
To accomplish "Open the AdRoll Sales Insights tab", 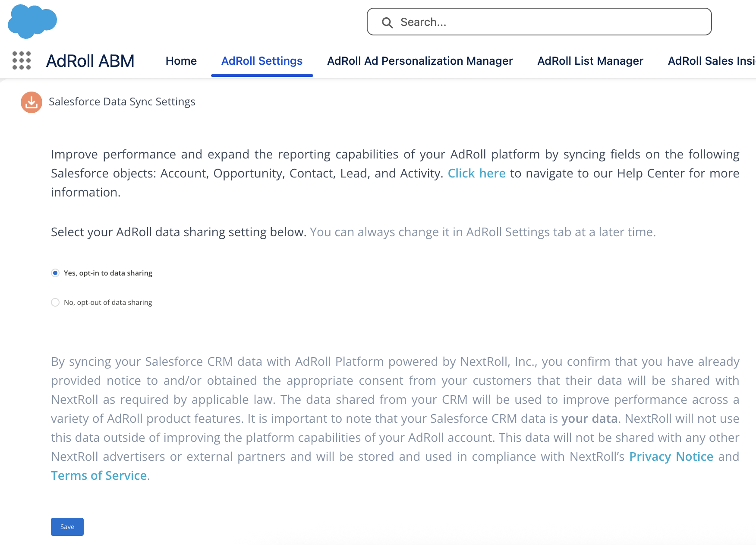I will [x=711, y=61].
